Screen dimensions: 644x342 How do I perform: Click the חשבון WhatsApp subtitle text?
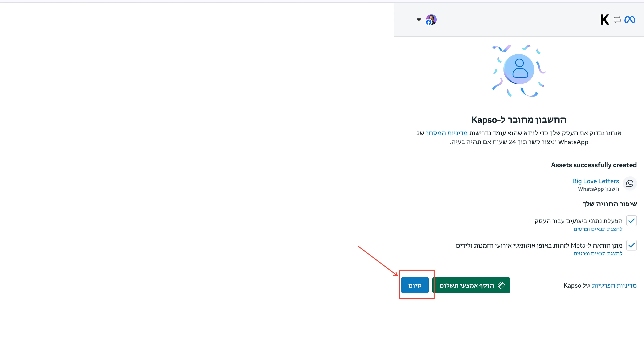pos(598,189)
